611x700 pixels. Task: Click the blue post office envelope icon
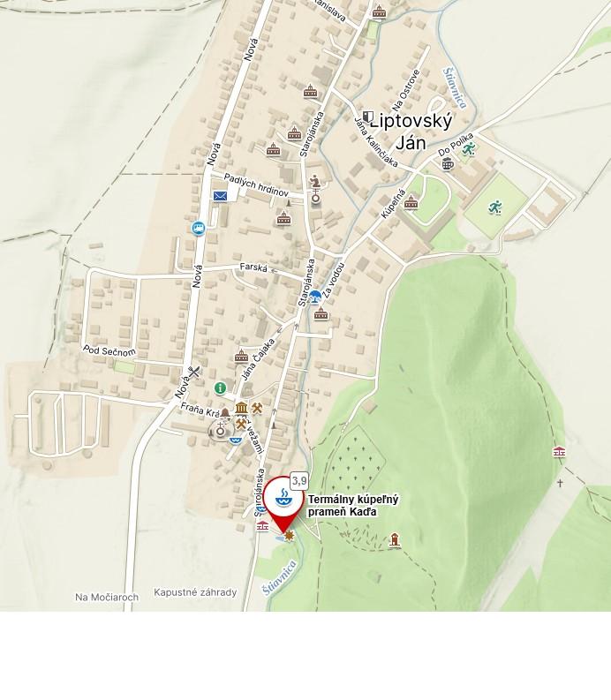click(220, 196)
